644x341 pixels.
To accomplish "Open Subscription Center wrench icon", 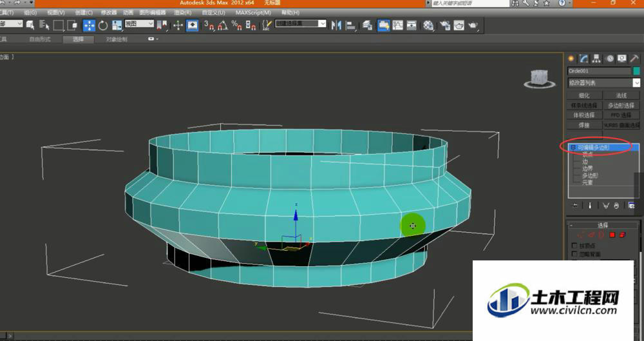I will click(526, 3).
